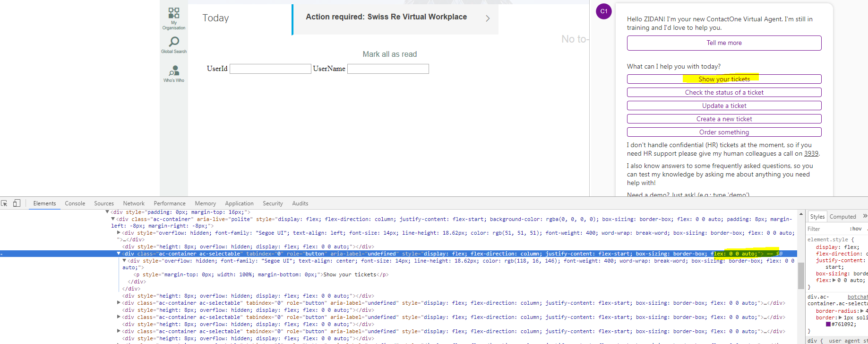Viewport: 868px width, 344px height.
Task: Click the box-sizing style declaration
Action: 842,273
